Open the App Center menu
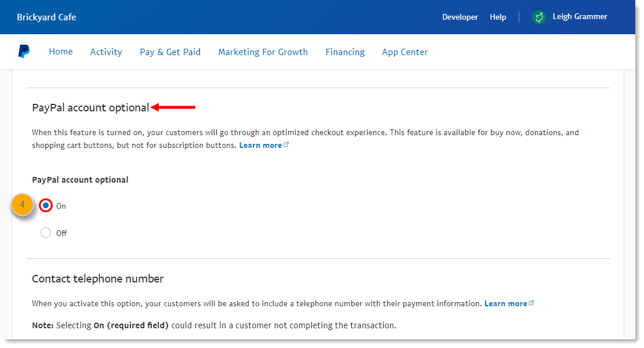 point(405,52)
